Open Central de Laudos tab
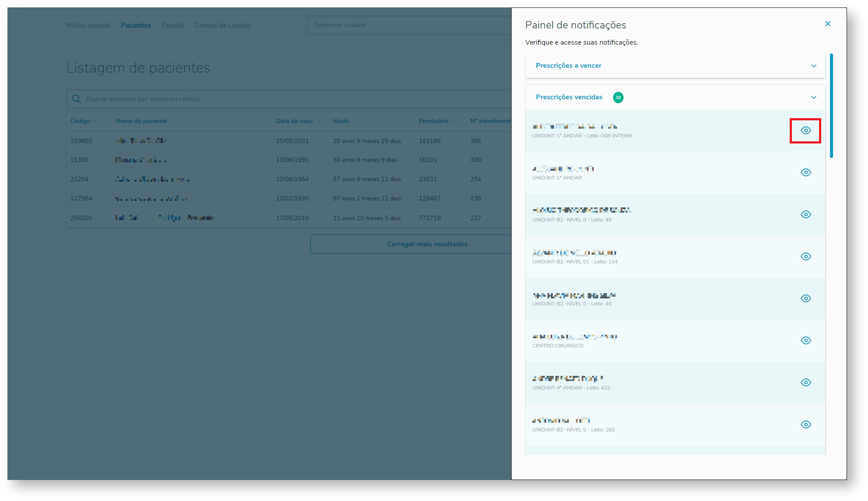 pyautogui.click(x=223, y=25)
